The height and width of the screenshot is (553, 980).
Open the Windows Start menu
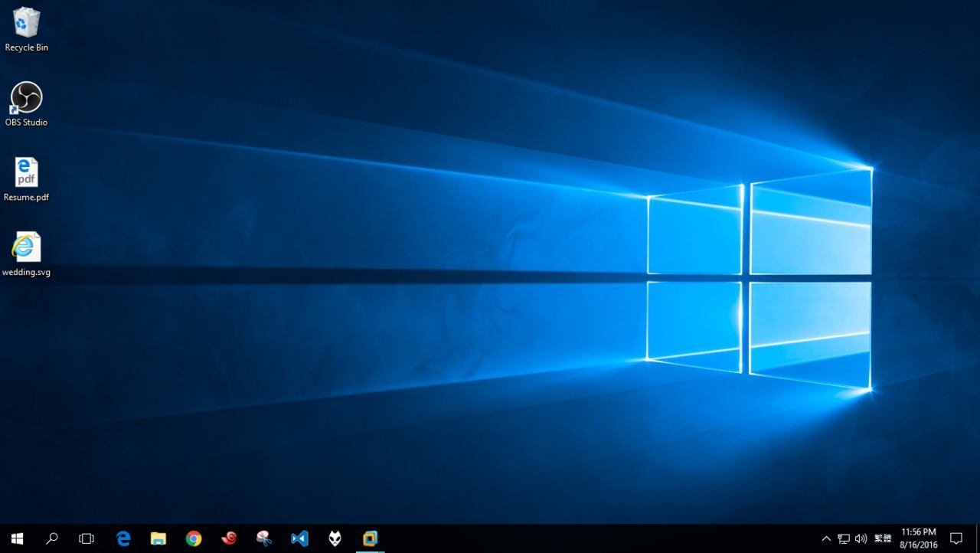point(17,538)
